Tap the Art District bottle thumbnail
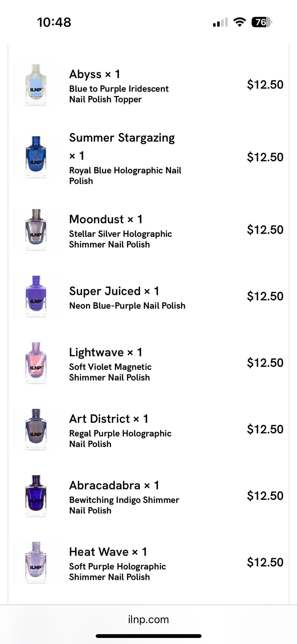The image size is (297, 644). pos(36,429)
